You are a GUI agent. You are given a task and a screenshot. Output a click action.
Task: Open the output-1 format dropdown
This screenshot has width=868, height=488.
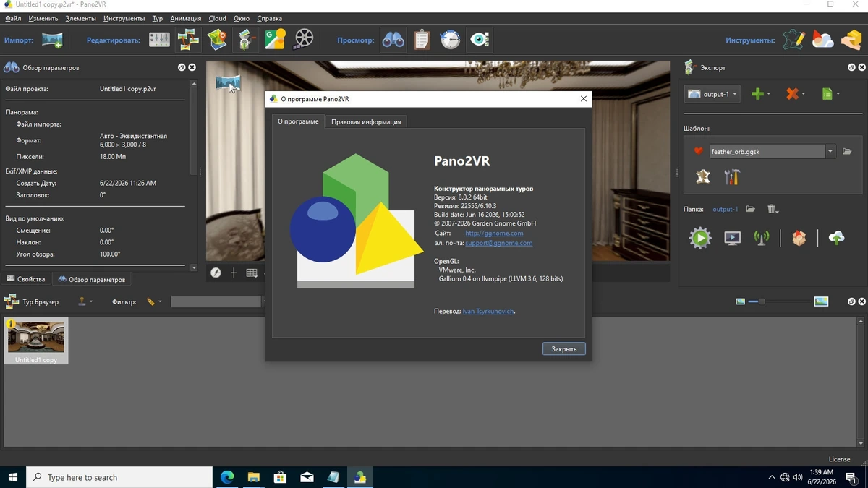pos(712,94)
